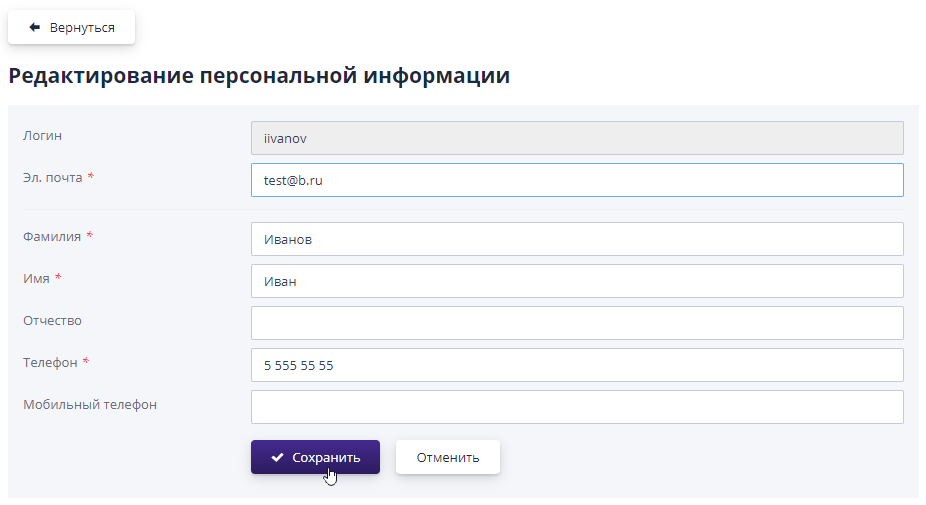
Task: Click the back arrow icon
Action: [35, 27]
